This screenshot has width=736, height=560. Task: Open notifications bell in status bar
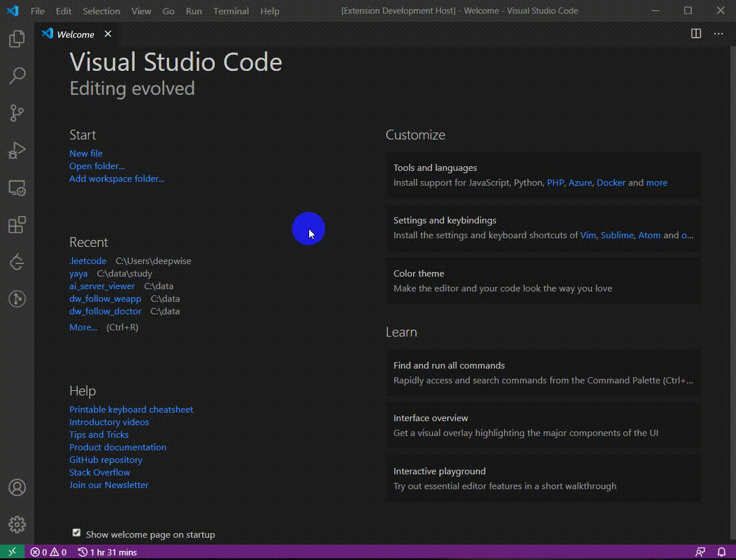coord(722,552)
